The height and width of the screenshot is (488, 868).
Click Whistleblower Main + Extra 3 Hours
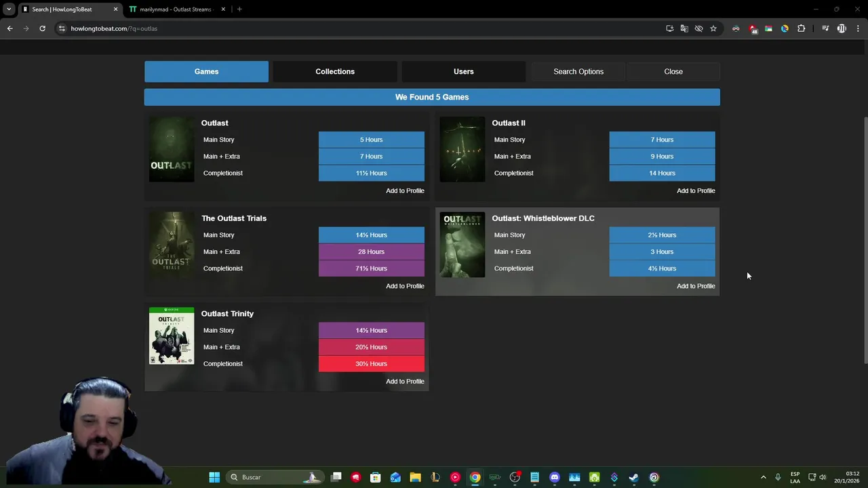tap(662, 251)
